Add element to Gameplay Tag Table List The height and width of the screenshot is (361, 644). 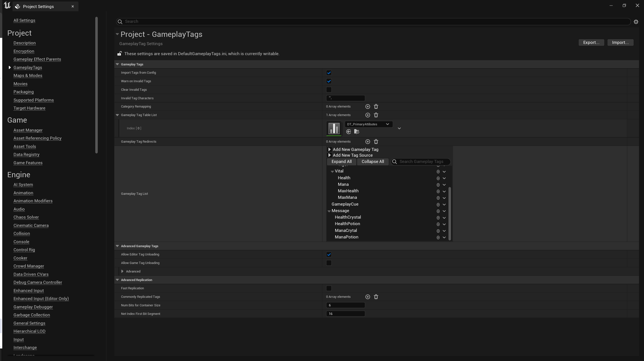367,115
